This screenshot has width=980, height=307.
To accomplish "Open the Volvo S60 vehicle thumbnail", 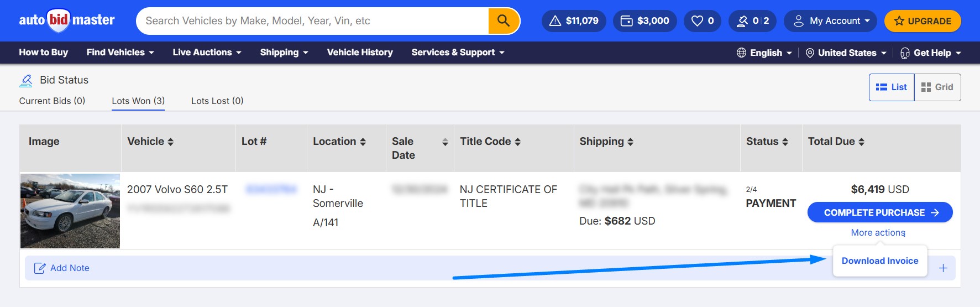I will [70, 211].
